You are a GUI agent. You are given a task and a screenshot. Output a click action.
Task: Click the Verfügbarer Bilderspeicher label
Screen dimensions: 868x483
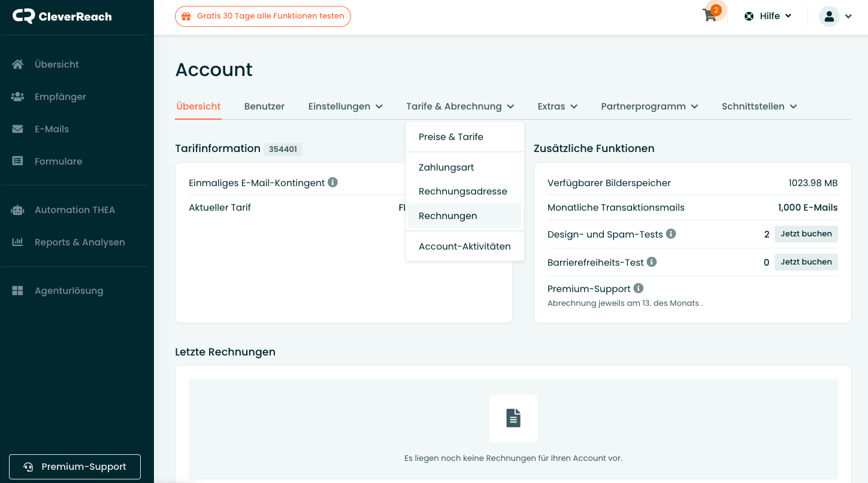point(609,183)
